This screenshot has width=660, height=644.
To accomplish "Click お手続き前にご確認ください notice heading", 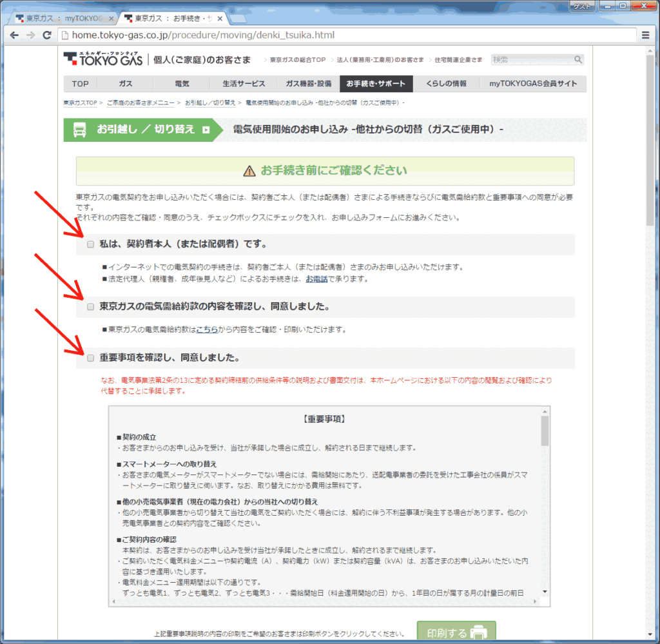I will (x=334, y=170).
